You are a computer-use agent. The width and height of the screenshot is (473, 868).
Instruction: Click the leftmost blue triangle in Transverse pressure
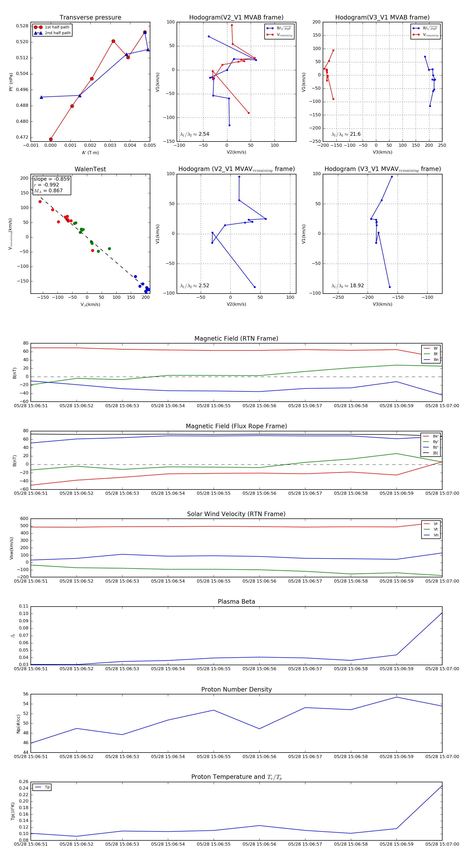tap(42, 97)
